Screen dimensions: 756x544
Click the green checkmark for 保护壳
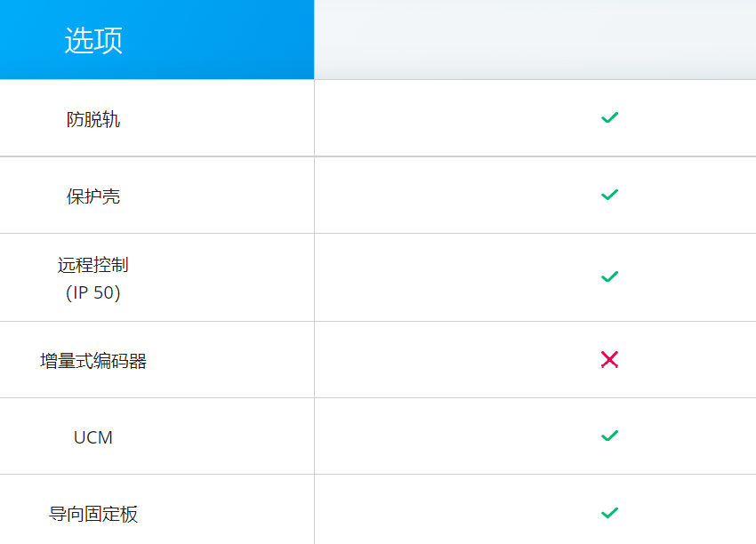[609, 195]
